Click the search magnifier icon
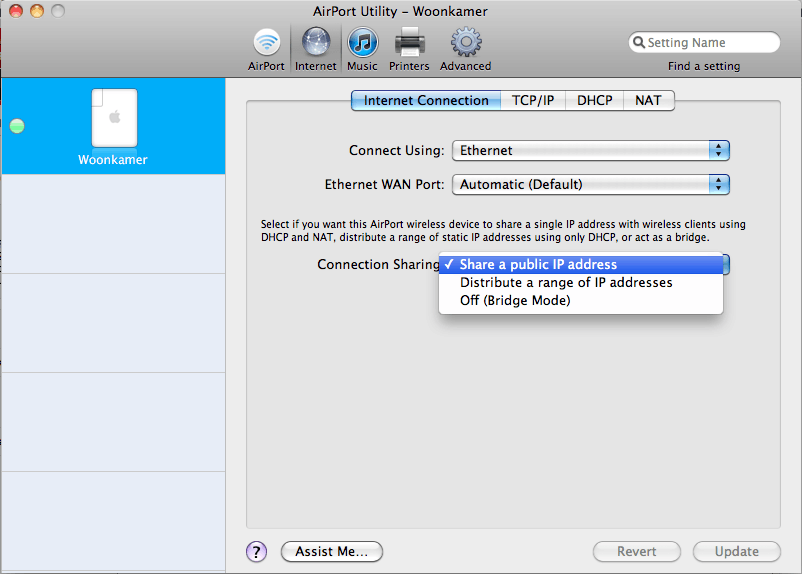 [638, 42]
